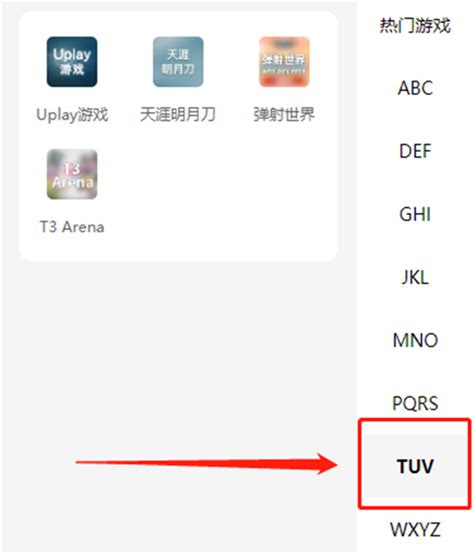Select the 天涯明月刀 game icon

[x=178, y=62]
